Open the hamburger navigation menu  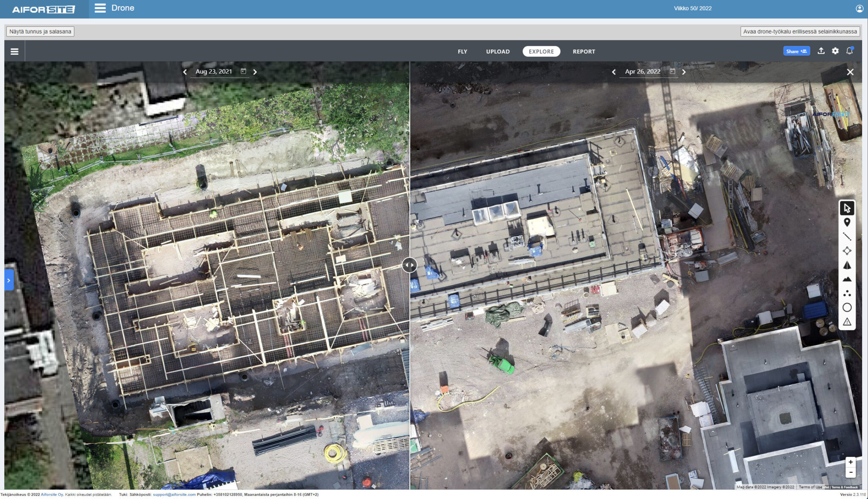coord(15,51)
